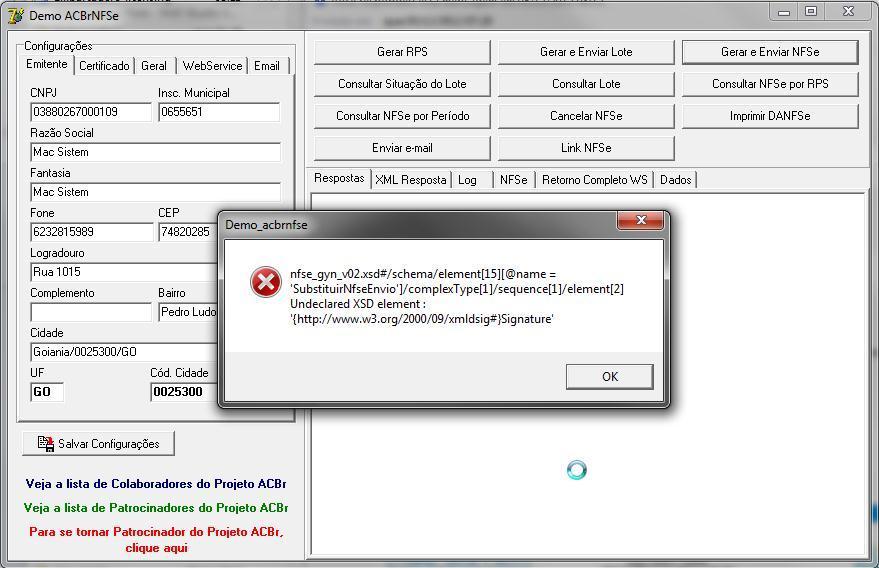The image size is (879, 568).
Task: Click the Razão Social input field
Action: click(155, 152)
